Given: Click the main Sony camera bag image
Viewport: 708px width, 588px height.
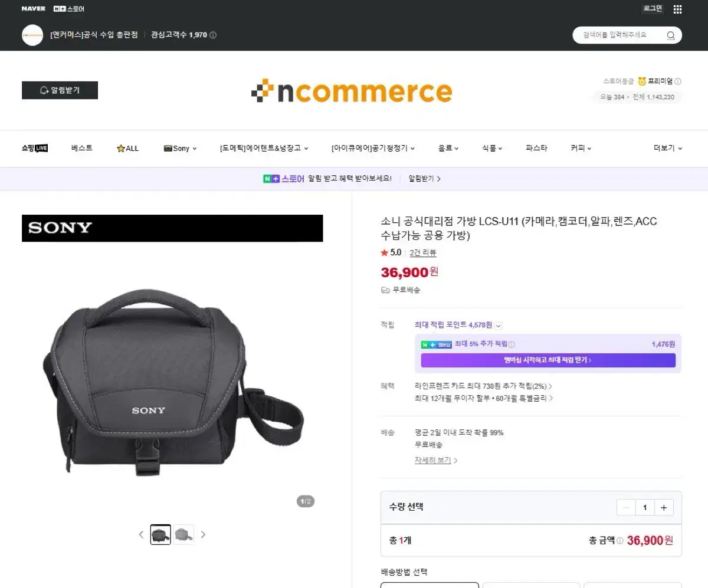Looking at the screenshot, I should point(173,382).
